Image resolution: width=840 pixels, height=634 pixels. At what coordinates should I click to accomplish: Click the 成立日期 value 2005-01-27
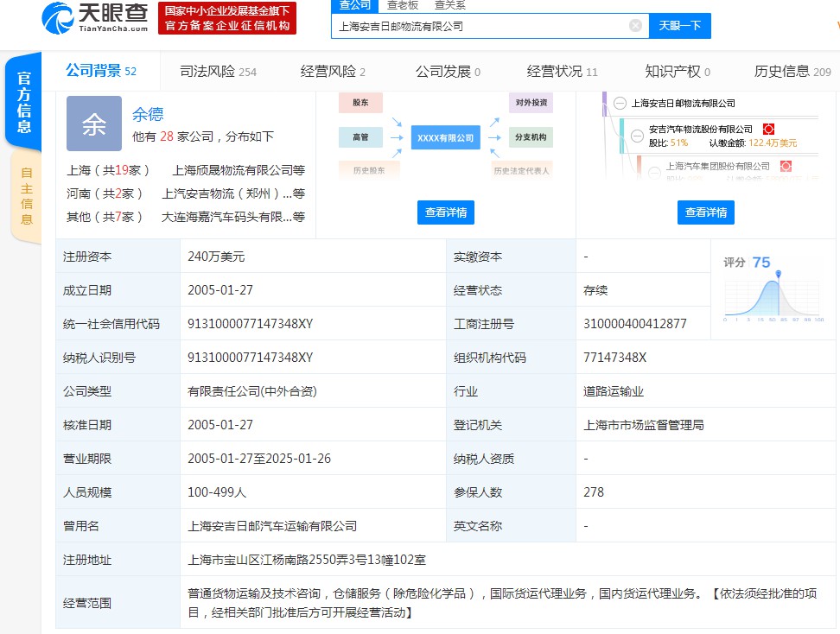click(x=220, y=290)
